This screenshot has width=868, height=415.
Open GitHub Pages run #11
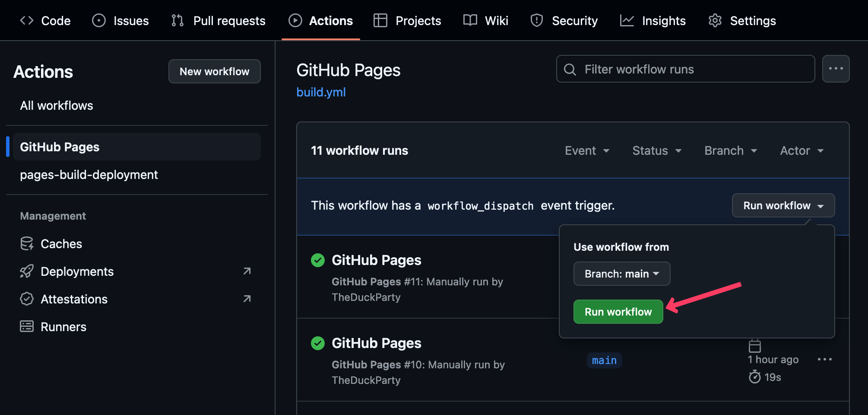tap(377, 260)
